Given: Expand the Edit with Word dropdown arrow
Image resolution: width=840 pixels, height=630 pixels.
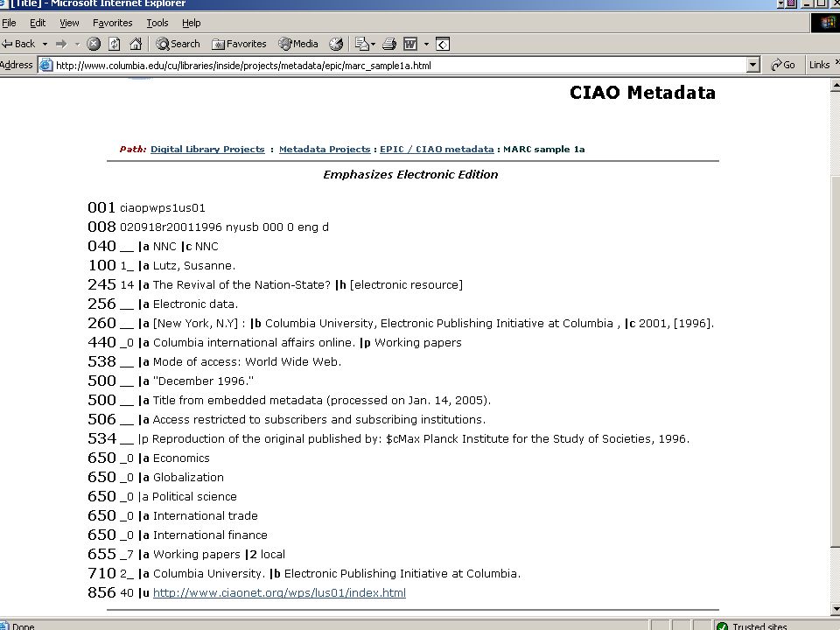Looking at the screenshot, I should tap(426, 44).
